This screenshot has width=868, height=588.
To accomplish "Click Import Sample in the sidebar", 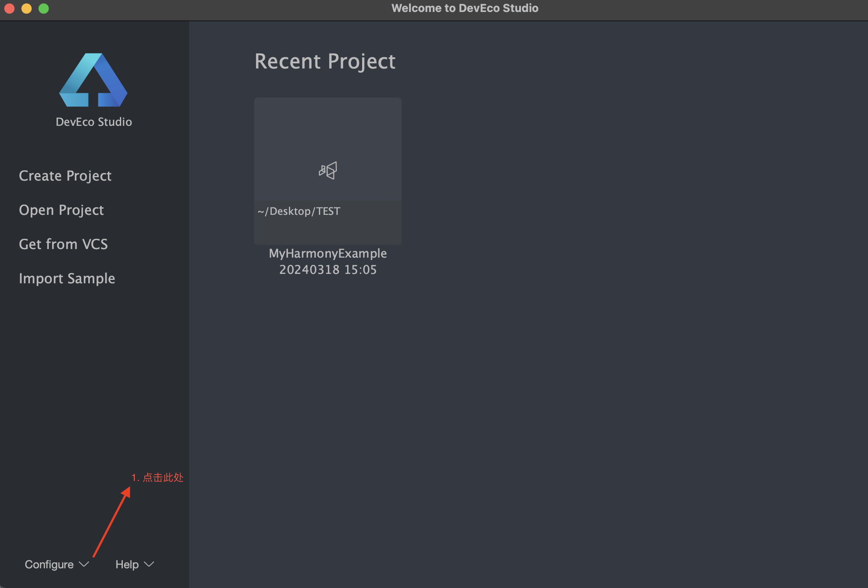I will [67, 279].
